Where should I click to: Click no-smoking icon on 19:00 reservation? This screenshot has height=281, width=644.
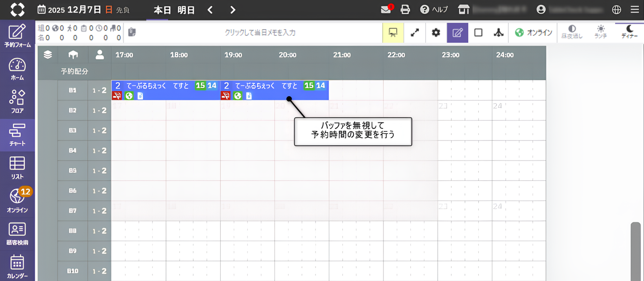click(226, 96)
